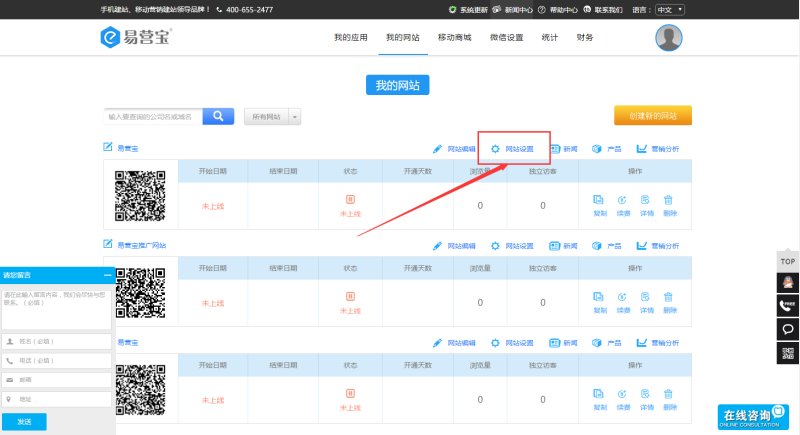The height and width of the screenshot is (435, 800).
Task: Click the 发送 send button
Action: (x=24, y=422)
